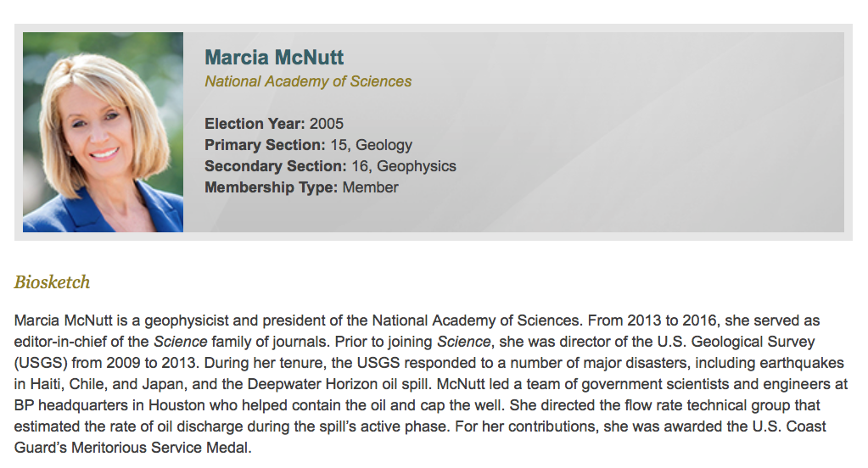Click the Biosketch section heading
868x468 pixels.
[x=52, y=282]
